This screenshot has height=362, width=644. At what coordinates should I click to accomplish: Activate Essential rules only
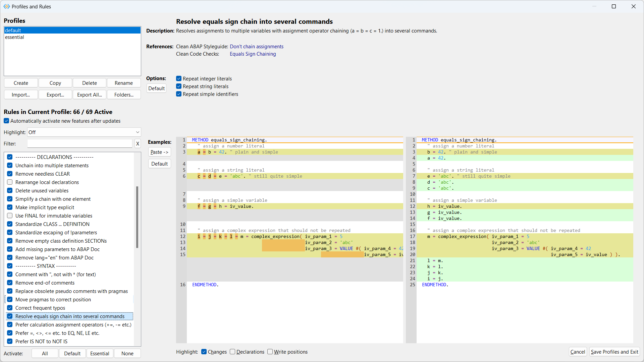tap(100, 353)
